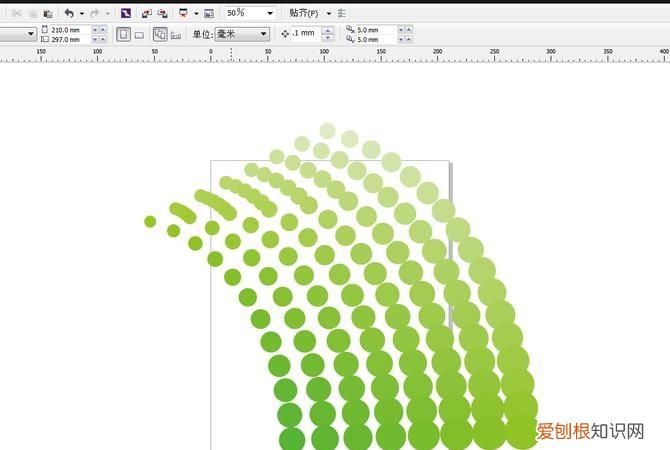
Task: Open the units dropdown showing 毫米
Action: coord(264,34)
